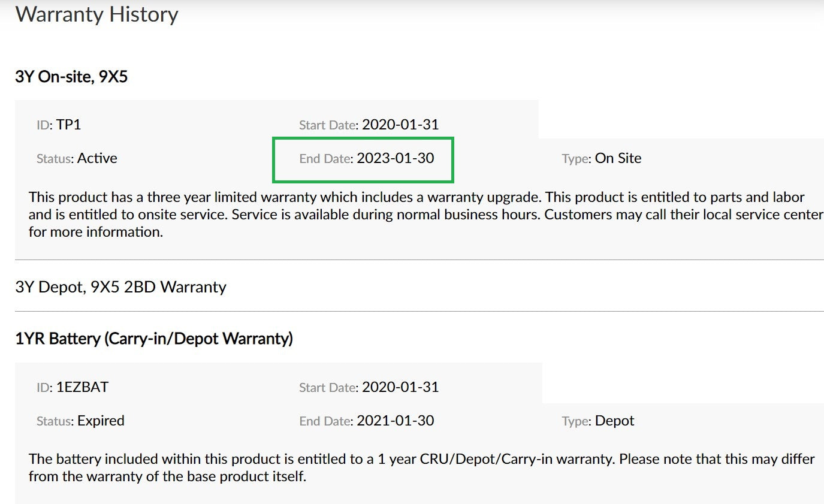This screenshot has width=824, height=504.
Task: Click the ID label next to TP1
Action: tap(44, 125)
